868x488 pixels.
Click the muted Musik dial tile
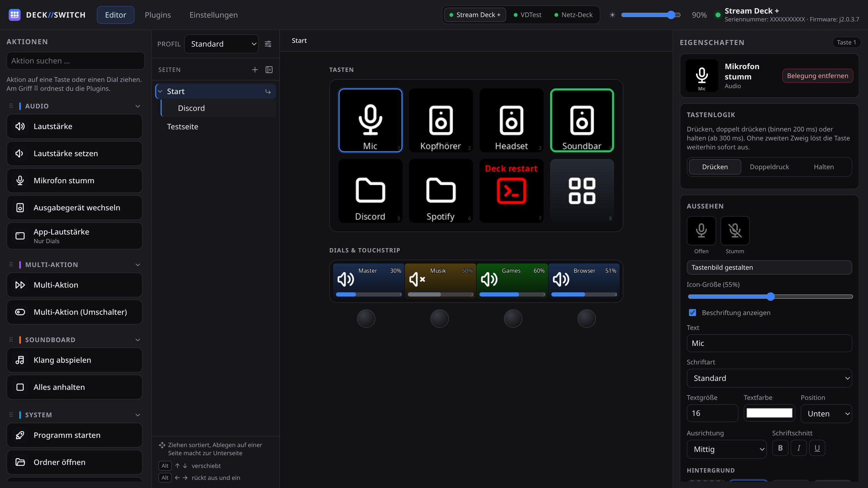point(440,281)
